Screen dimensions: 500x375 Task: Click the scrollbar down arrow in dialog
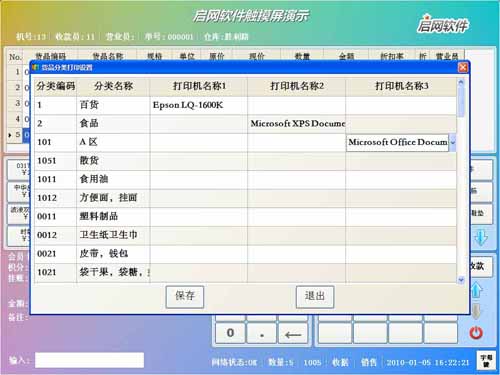point(461,280)
